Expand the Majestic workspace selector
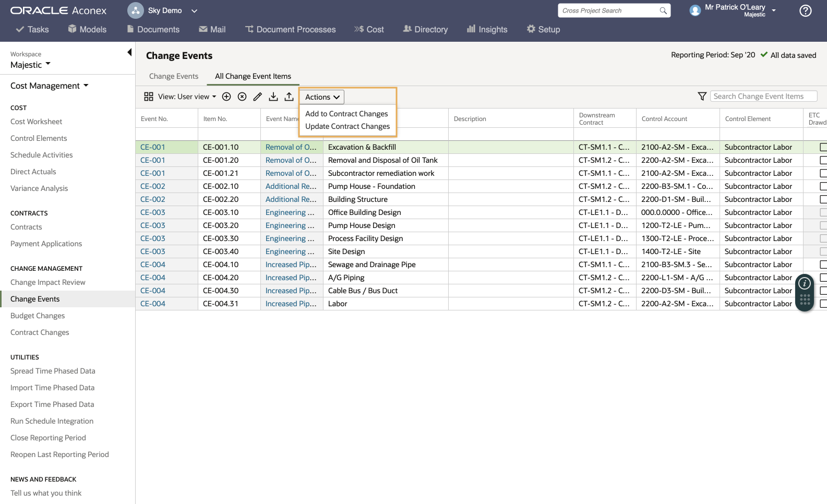The width and height of the screenshot is (827, 504). 30,65
